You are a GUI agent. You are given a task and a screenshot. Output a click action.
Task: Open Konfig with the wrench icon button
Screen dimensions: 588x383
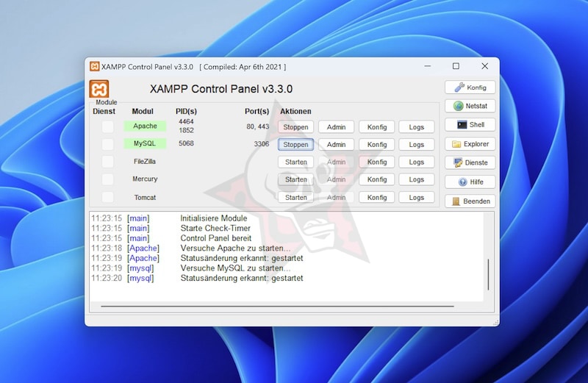470,87
